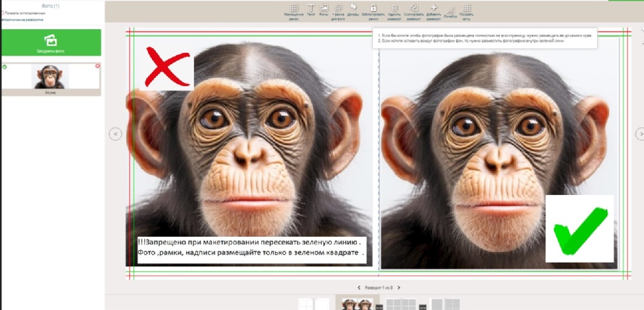Click the green 'Загрузить фото' upload button

tap(50, 42)
